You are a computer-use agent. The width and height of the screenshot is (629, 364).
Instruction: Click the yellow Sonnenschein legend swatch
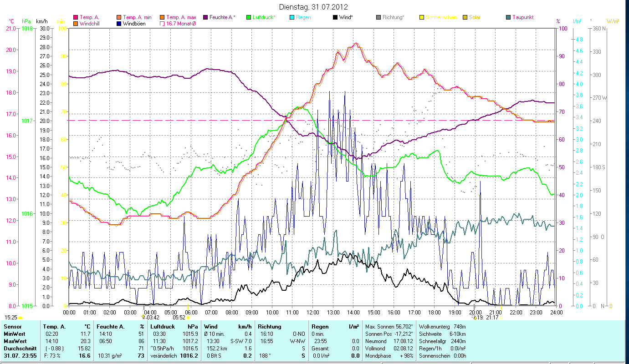coord(422,17)
